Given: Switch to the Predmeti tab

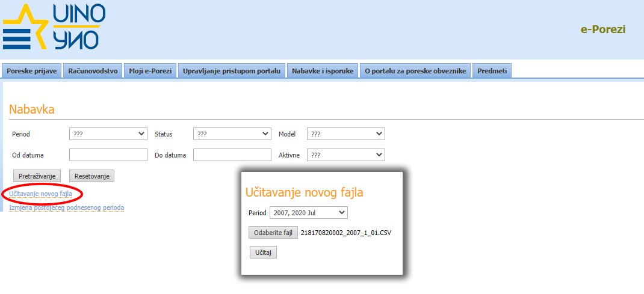Looking at the screenshot, I should (x=492, y=71).
